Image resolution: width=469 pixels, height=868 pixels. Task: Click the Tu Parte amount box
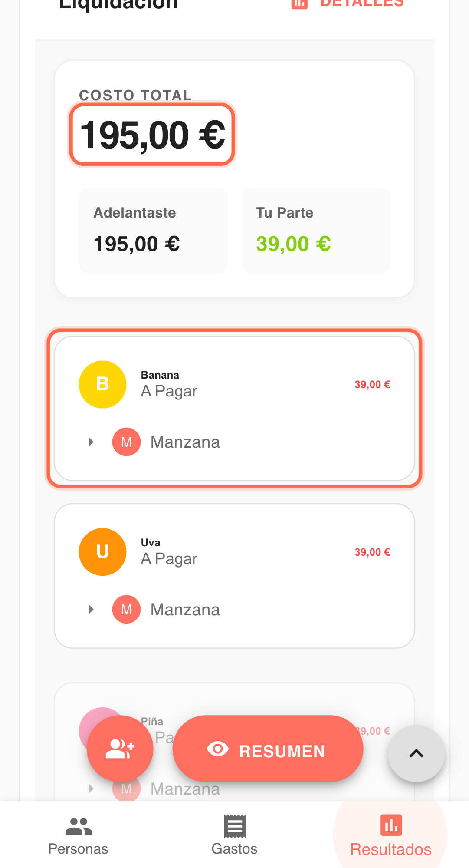[x=316, y=231]
